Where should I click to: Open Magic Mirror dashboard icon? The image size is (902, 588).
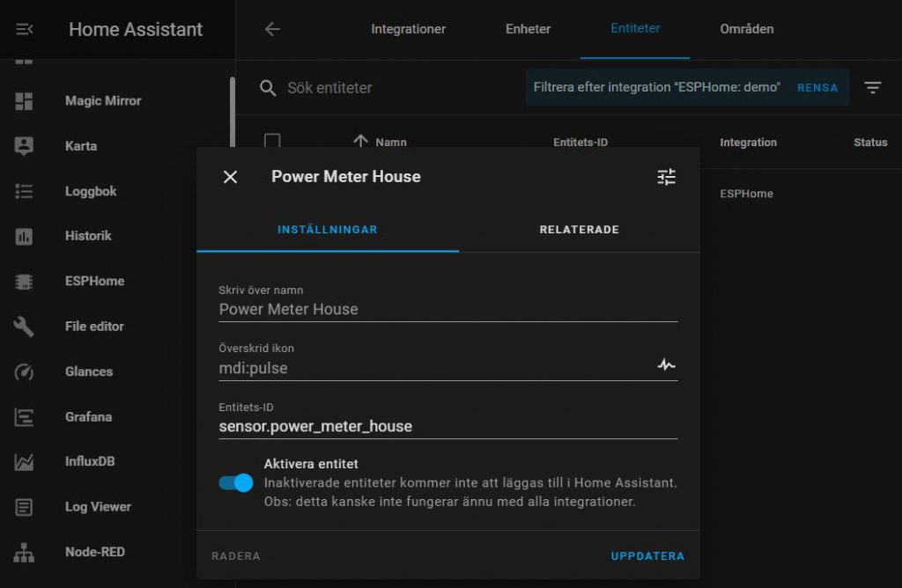tap(24, 101)
